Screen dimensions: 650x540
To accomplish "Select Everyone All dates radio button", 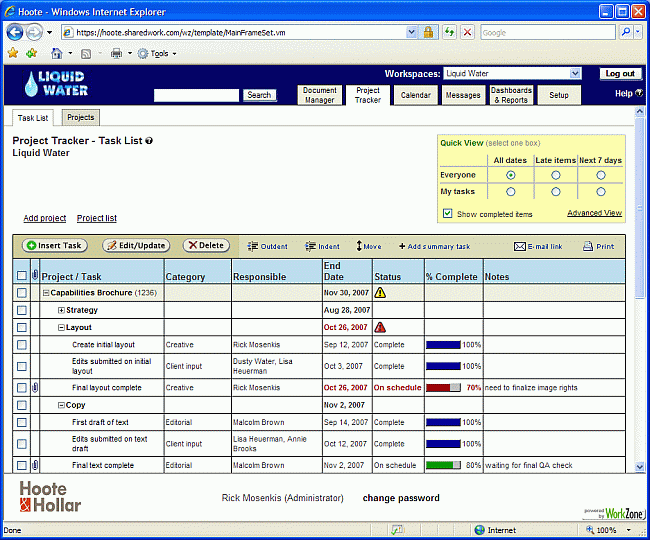I will (x=511, y=175).
